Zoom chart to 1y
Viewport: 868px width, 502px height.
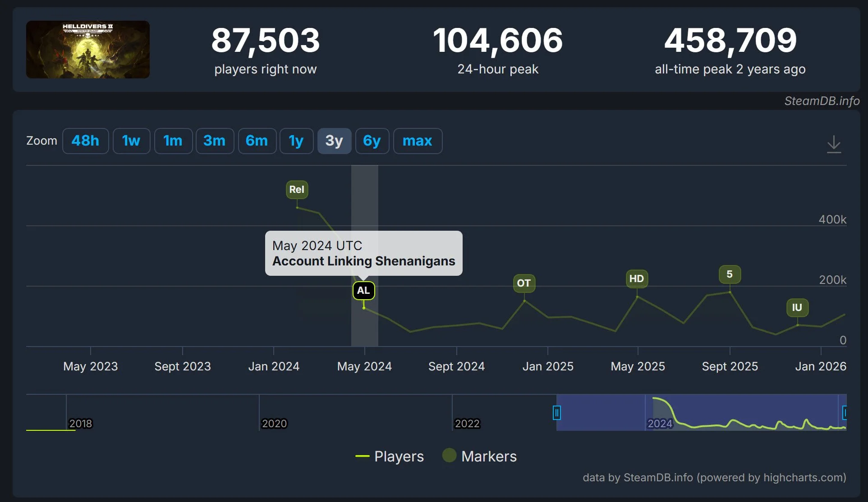296,141
